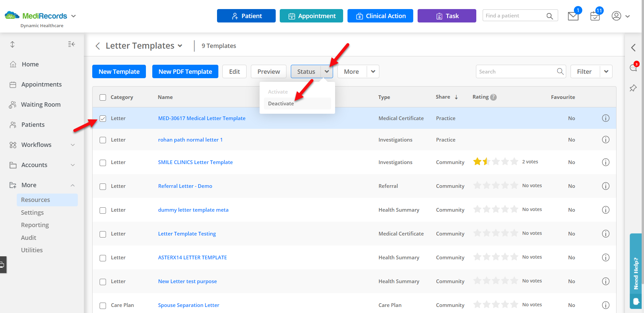644x313 pixels.
Task: Click the purple Task button
Action: (x=447, y=16)
